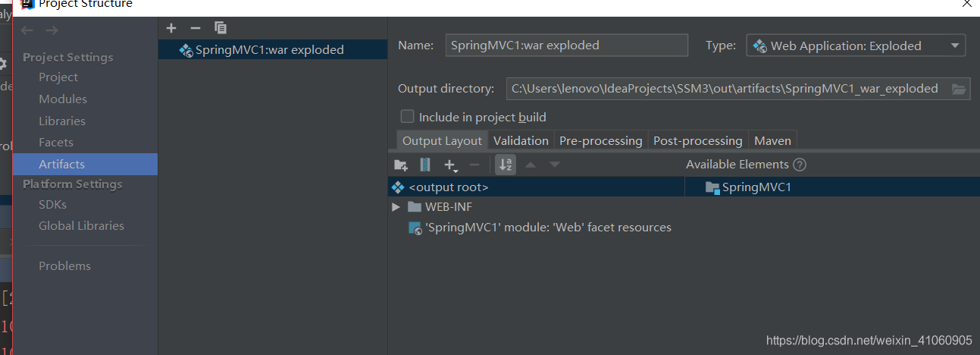The height and width of the screenshot is (355, 980).
Task: Open Modules settings page
Action: (x=63, y=99)
